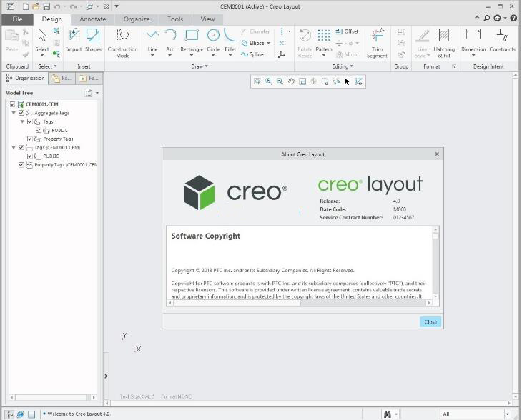The height and width of the screenshot is (420, 522).
Task: Select the Import tool
Action: 74,40
